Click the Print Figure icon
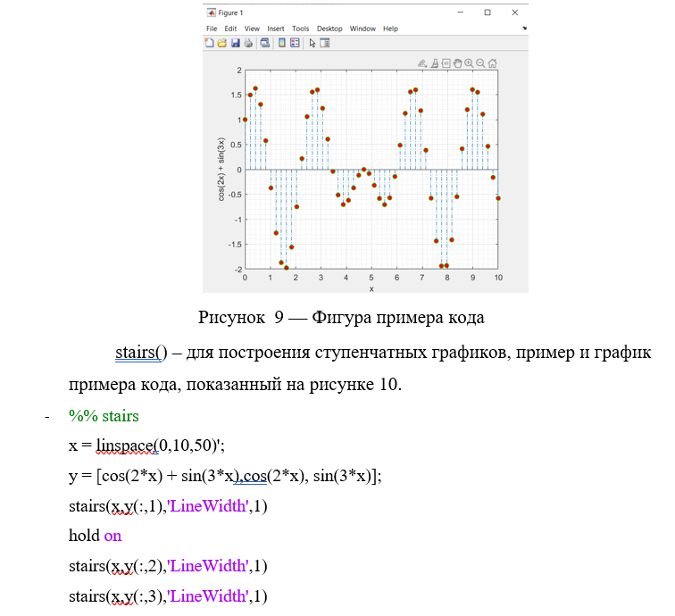Viewport: 675px width, 616px height. pos(247,42)
